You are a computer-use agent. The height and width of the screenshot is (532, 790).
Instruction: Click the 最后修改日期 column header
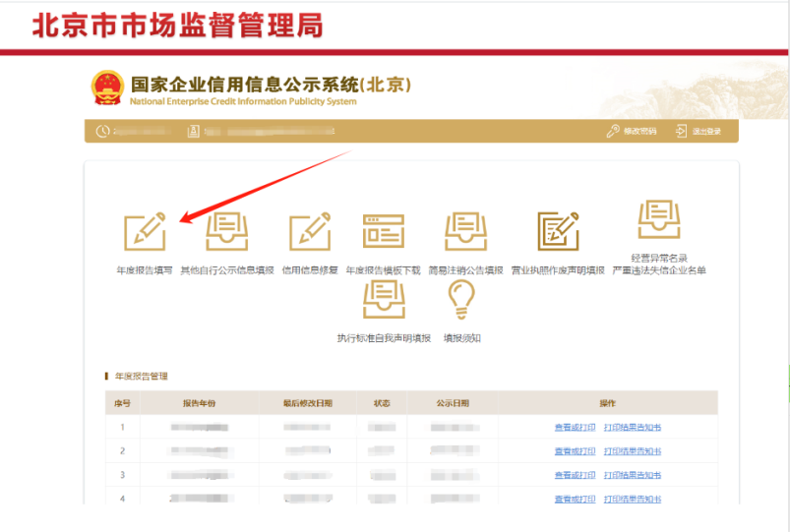[x=307, y=403]
